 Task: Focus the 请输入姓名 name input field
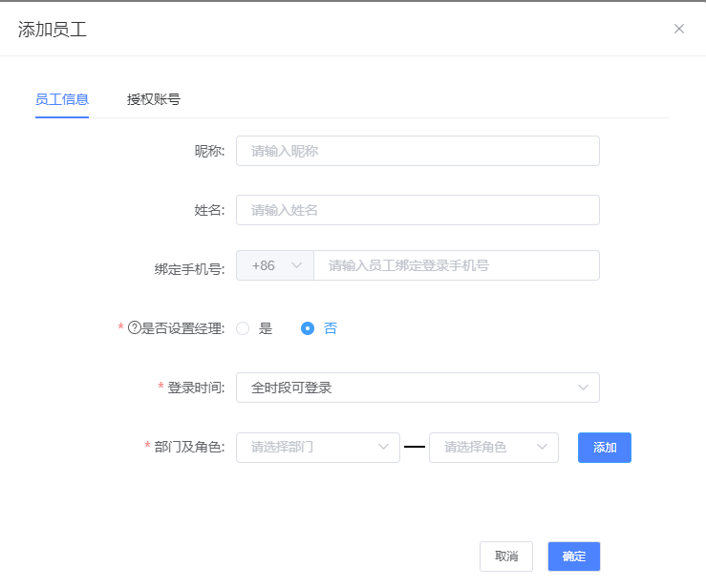pyautogui.click(x=417, y=210)
